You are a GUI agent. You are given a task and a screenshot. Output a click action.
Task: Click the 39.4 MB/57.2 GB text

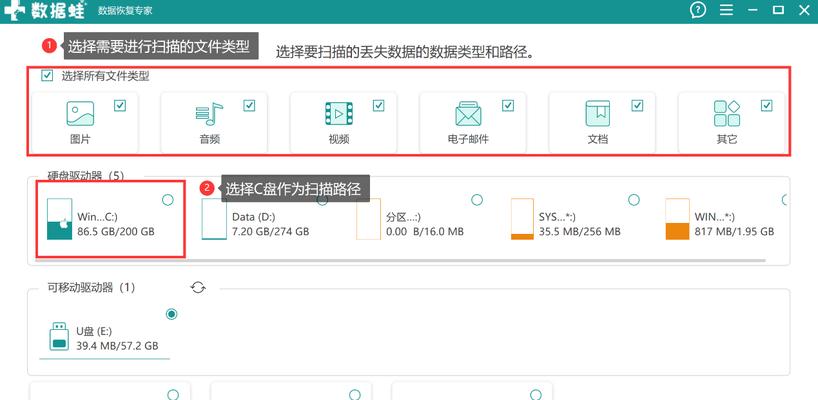click(x=117, y=346)
